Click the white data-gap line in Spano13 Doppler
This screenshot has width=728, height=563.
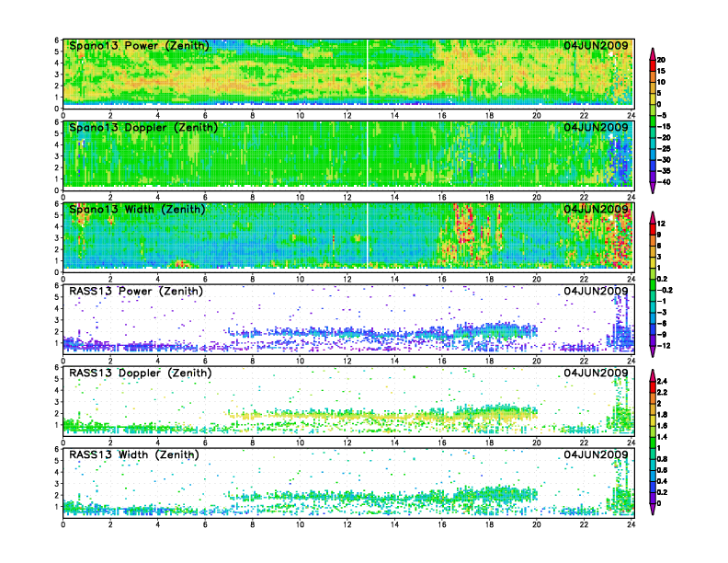(368, 155)
